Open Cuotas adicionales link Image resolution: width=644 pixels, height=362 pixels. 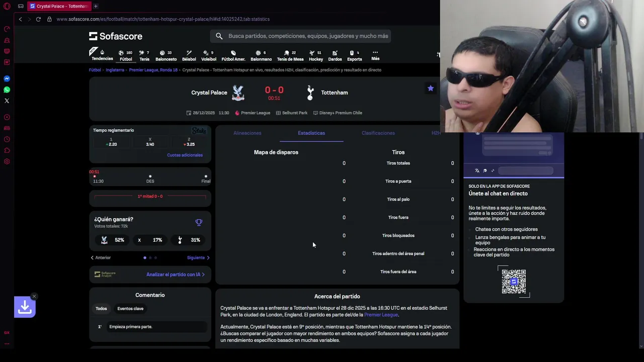pyautogui.click(x=185, y=155)
